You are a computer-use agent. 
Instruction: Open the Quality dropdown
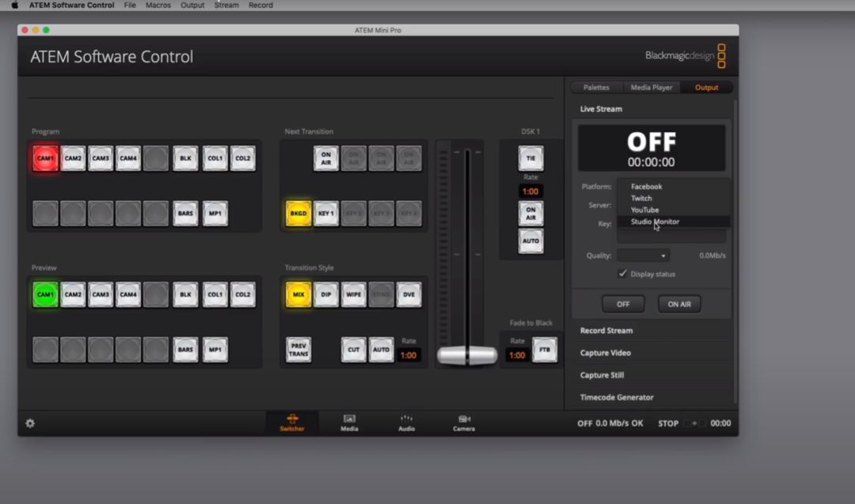click(x=644, y=256)
